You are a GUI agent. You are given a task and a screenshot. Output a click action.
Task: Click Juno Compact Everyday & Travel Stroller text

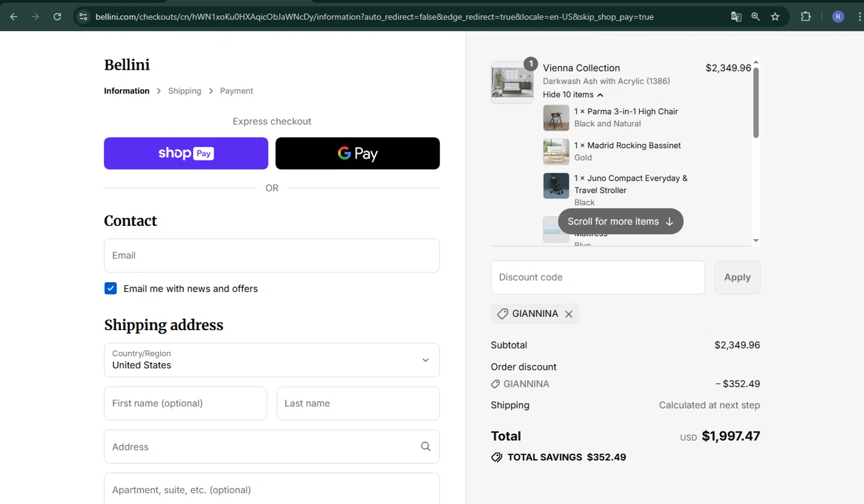pyautogui.click(x=631, y=184)
